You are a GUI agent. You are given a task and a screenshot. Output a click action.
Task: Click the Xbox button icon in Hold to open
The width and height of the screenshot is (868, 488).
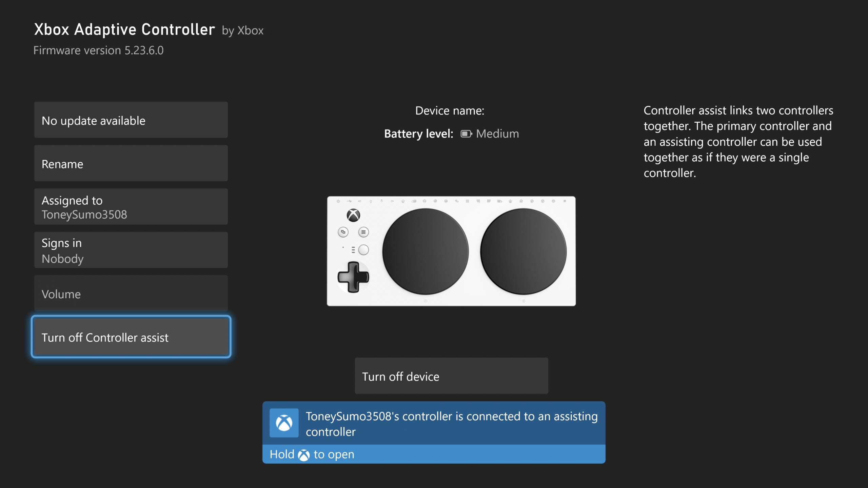tap(304, 455)
